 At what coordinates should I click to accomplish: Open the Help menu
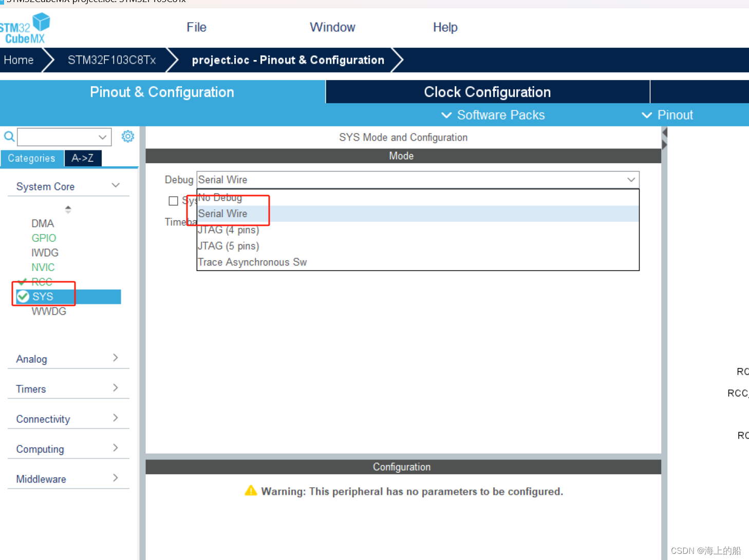(x=445, y=27)
